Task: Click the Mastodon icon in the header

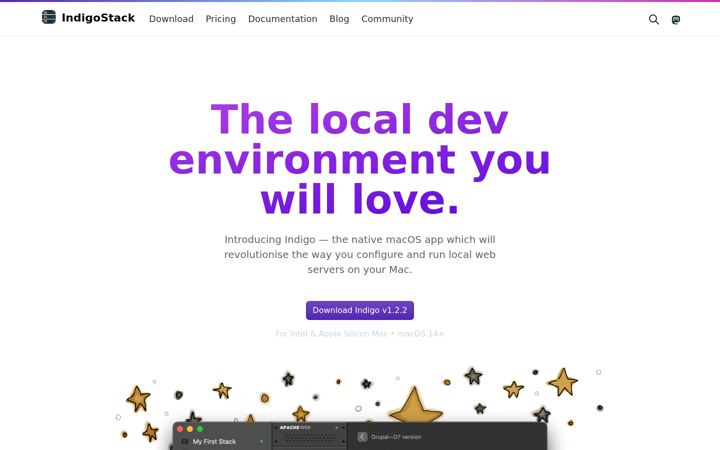Action: [676, 20]
